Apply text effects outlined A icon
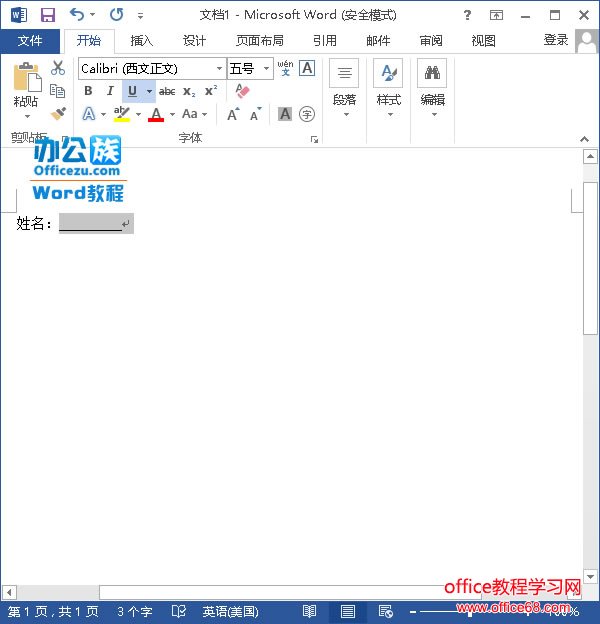The height and width of the screenshot is (624, 600). point(88,114)
